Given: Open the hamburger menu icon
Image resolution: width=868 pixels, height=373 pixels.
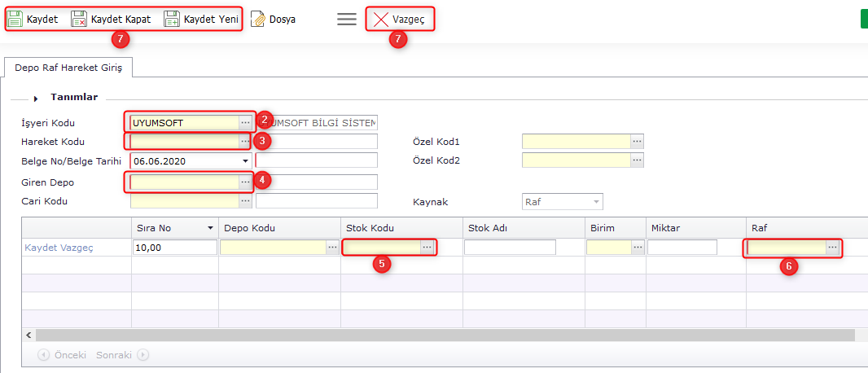Looking at the screenshot, I should tap(347, 19).
